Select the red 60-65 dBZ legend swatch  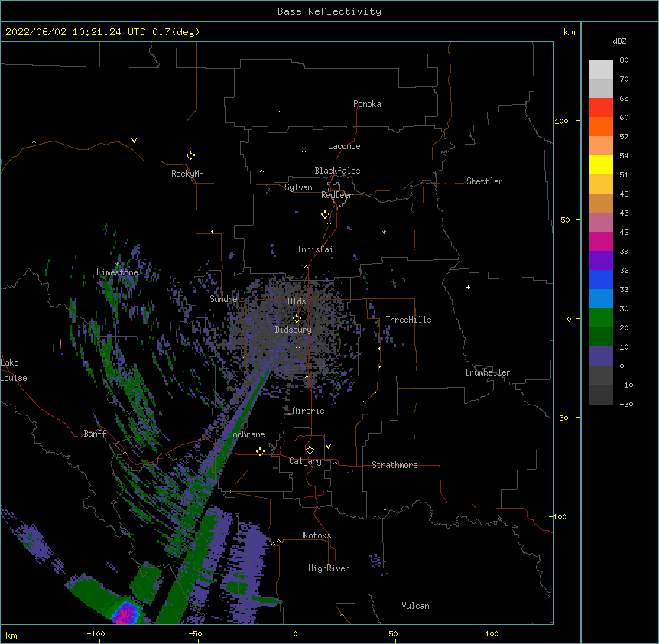(x=601, y=108)
